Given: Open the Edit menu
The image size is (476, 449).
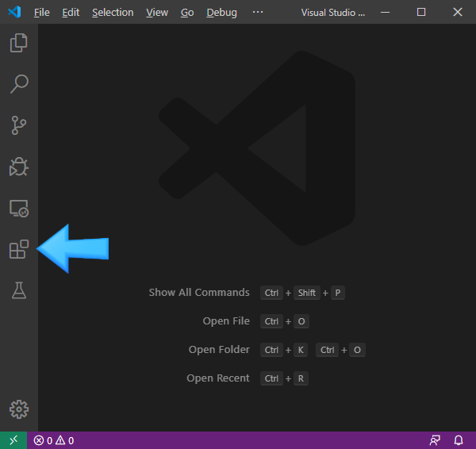Looking at the screenshot, I should point(71,13).
